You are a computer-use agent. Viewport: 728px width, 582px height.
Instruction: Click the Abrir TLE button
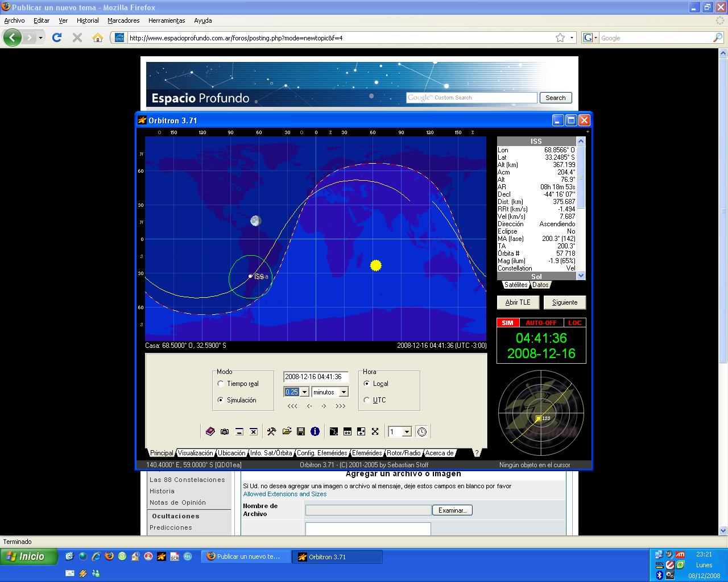pos(518,302)
